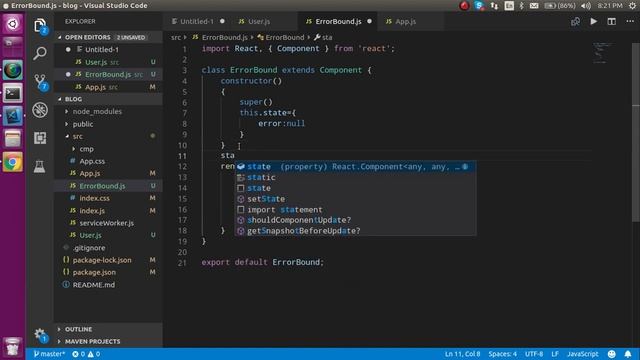Open package-lock.json file
The width and height of the screenshot is (640, 360).
[x=109, y=260]
